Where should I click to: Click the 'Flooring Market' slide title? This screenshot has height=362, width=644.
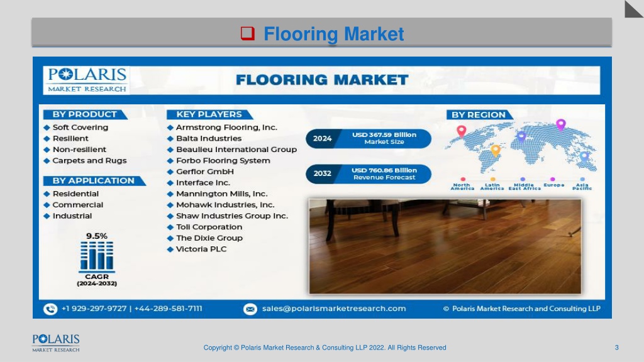tap(334, 34)
